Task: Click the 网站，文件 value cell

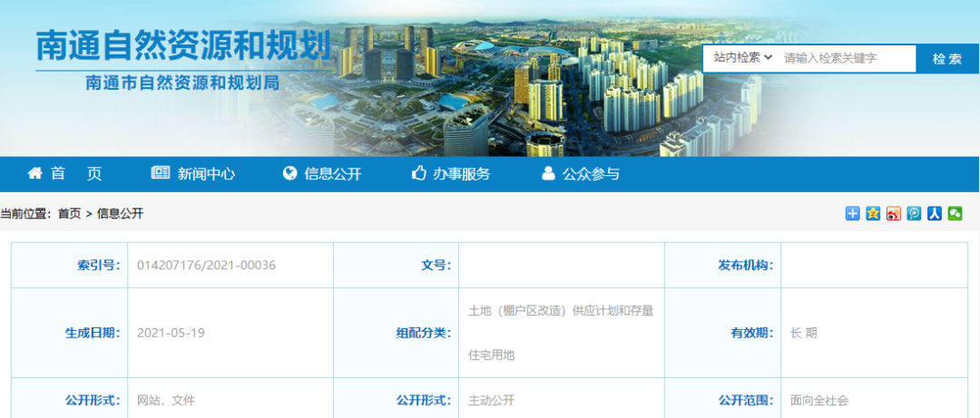Action: pos(166,400)
